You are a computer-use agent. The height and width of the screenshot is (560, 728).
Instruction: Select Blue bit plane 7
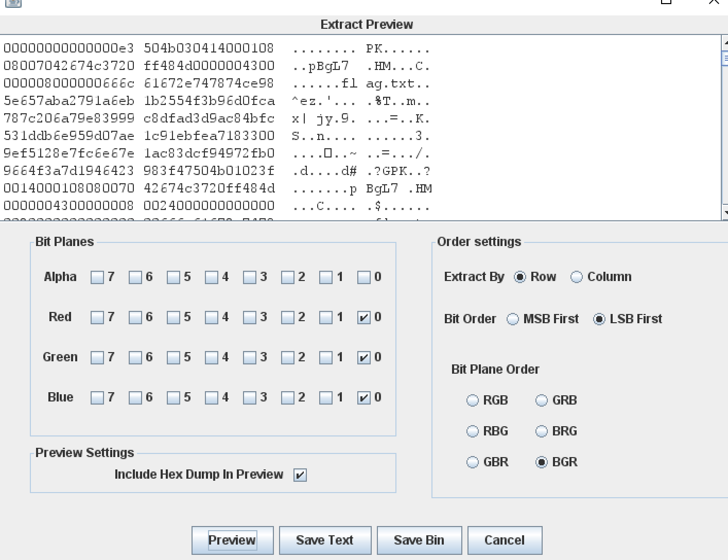pyautogui.click(x=97, y=398)
